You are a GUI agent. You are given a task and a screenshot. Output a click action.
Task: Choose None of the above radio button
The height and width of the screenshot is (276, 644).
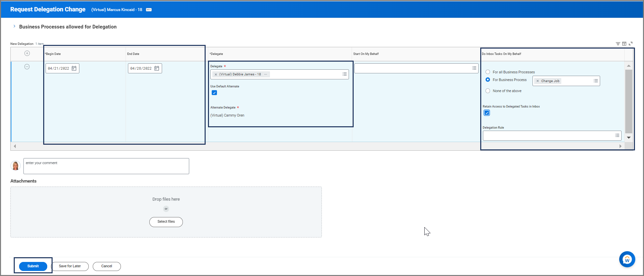(x=488, y=91)
